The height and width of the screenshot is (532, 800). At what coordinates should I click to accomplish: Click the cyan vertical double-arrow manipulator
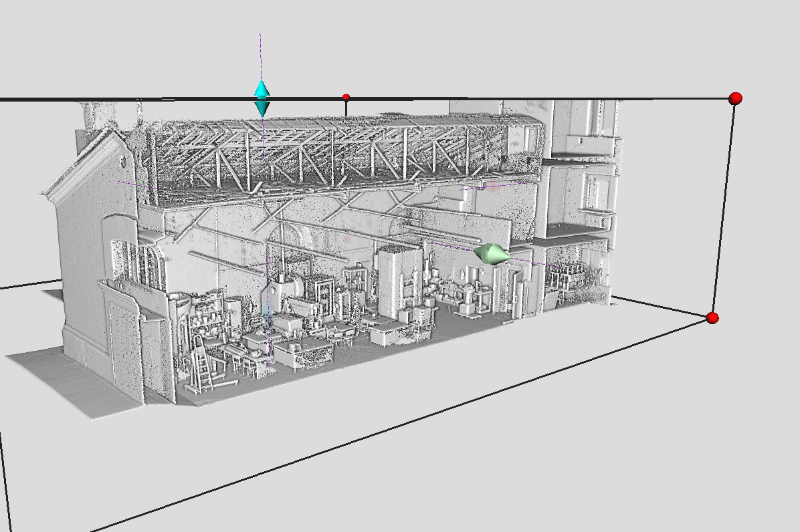coord(262,98)
